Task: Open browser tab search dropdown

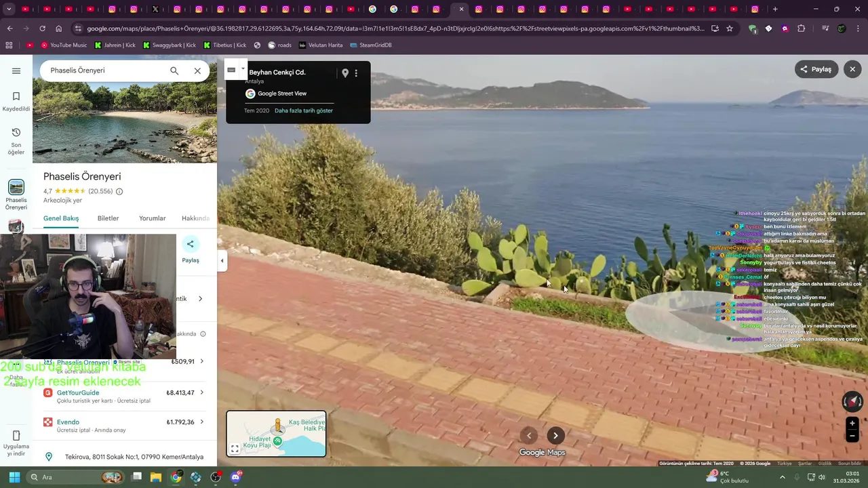Action: [9, 9]
